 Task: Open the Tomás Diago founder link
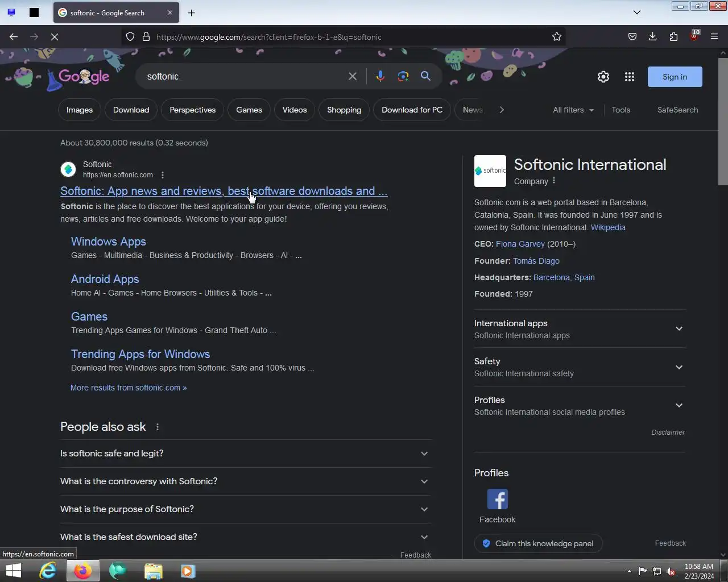point(536,261)
